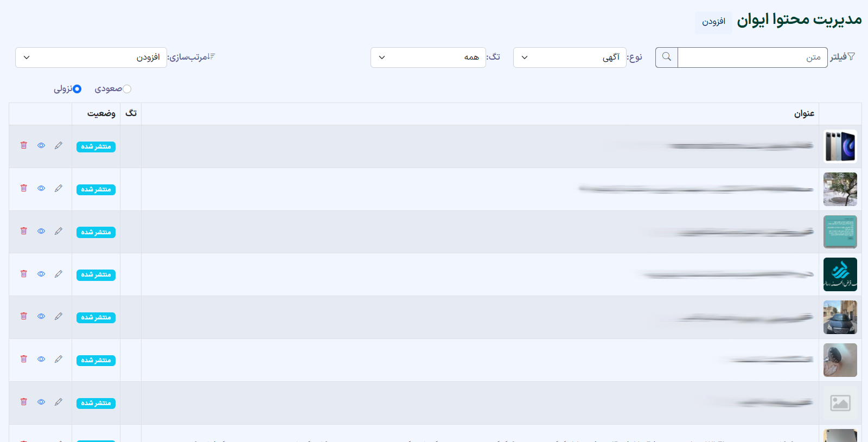The height and width of the screenshot is (442, 868).
Task: Click the pencil icon in the fourth row
Action: [x=59, y=274]
